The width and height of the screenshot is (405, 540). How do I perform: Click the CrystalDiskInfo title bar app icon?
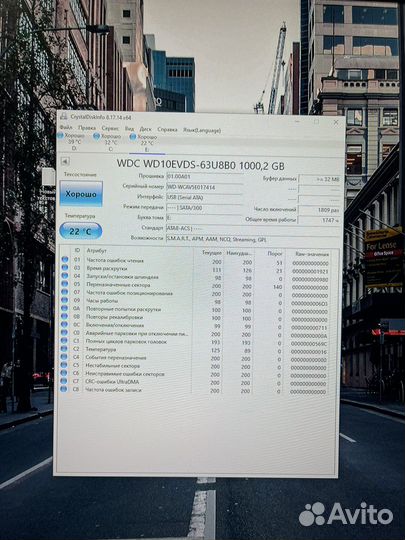pos(63,116)
